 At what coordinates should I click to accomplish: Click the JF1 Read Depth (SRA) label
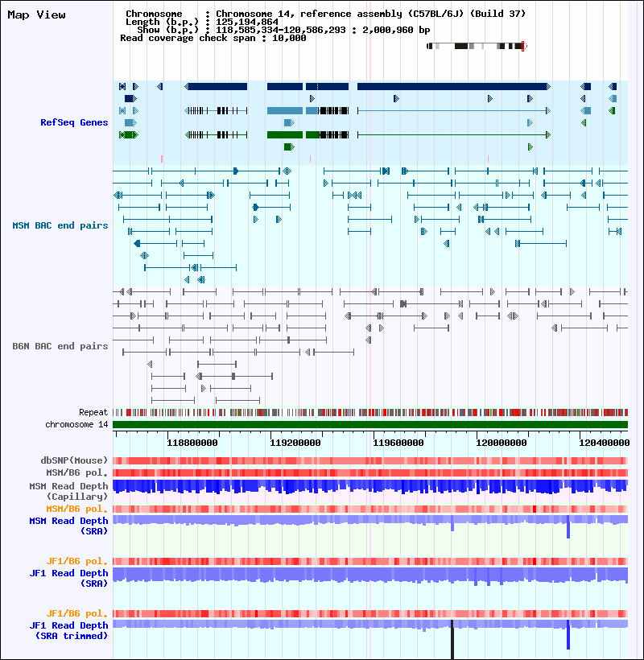[68, 579]
